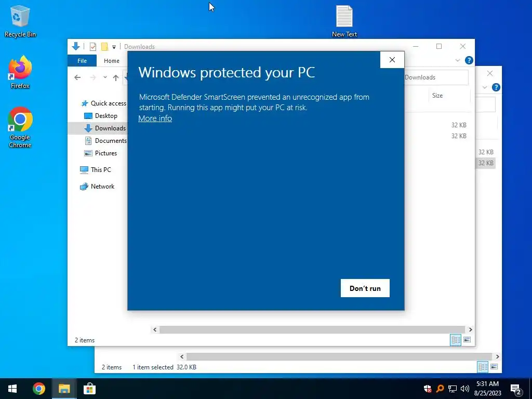Image resolution: width=532 pixels, height=399 pixels.
Task: Click the forward navigation arrow
Action: 93,77
